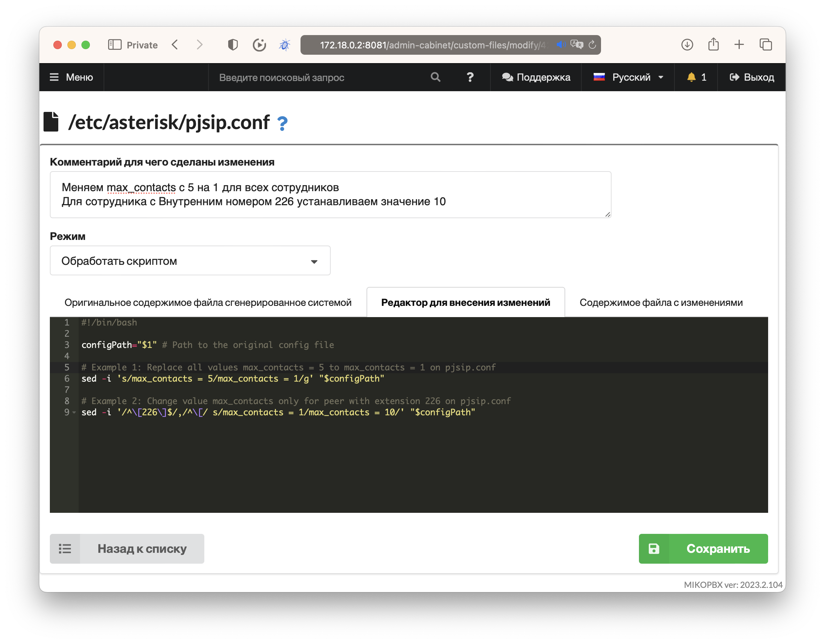The width and height of the screenshot is (825, 644).
Task: Click the green Сохранить save button
Action: (703, 549)
